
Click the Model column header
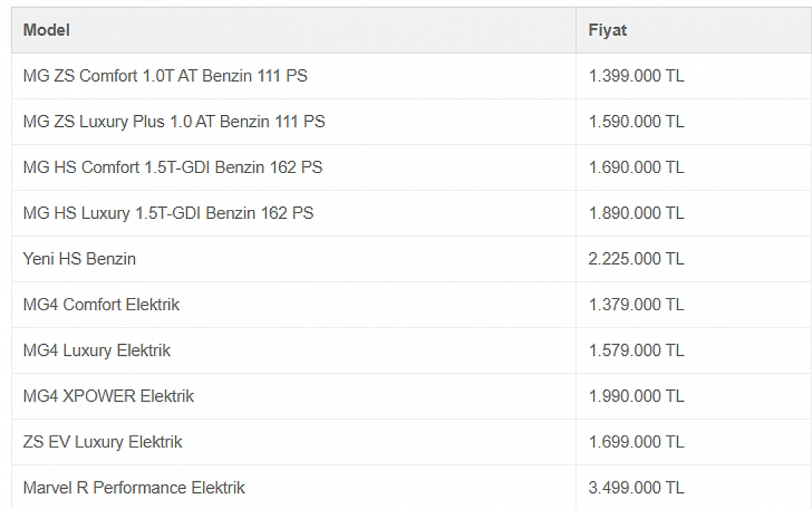coord(47,30)
